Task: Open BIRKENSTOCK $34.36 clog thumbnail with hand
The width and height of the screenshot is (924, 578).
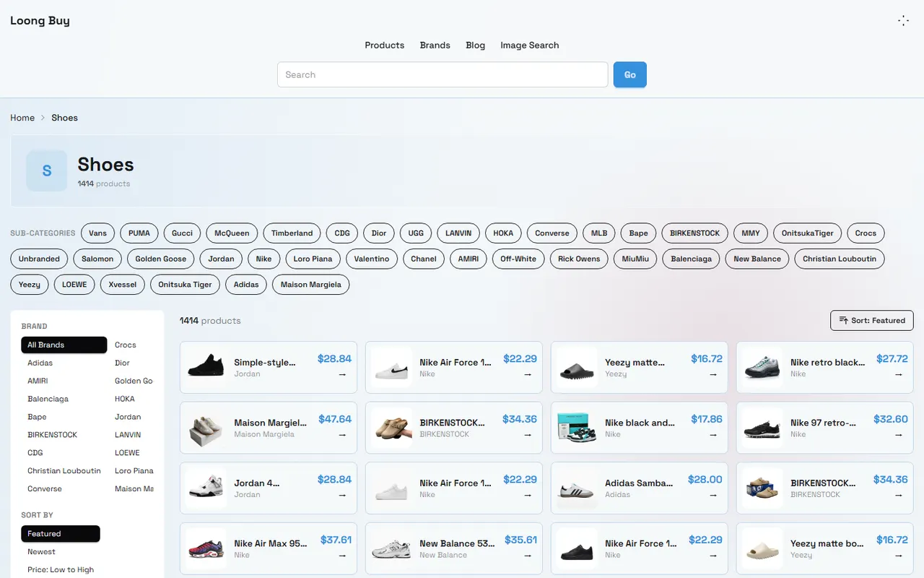Action: pyautogui.click(x=391, y=428)
